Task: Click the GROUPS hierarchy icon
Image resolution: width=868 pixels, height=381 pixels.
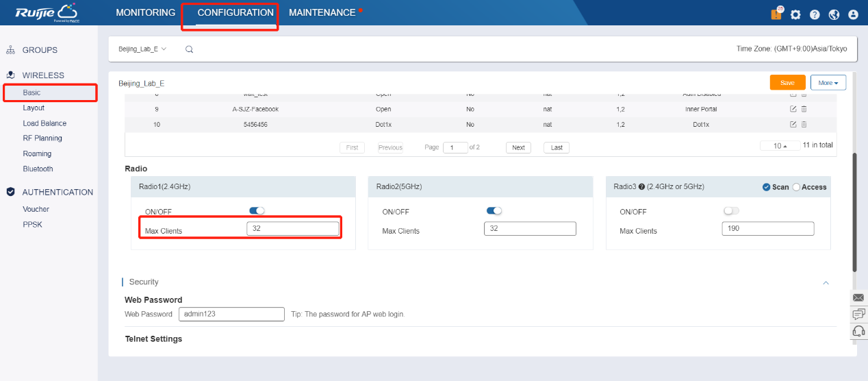Action: (10, 50)
